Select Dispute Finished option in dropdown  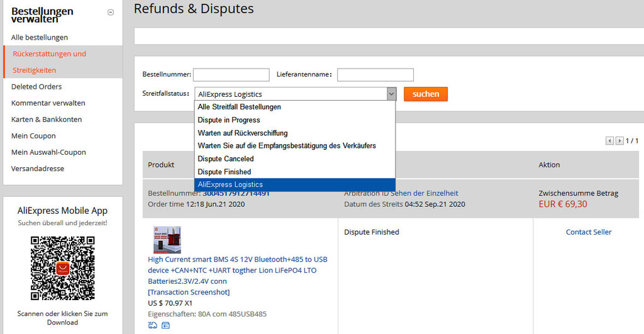[x=294, y=172]
